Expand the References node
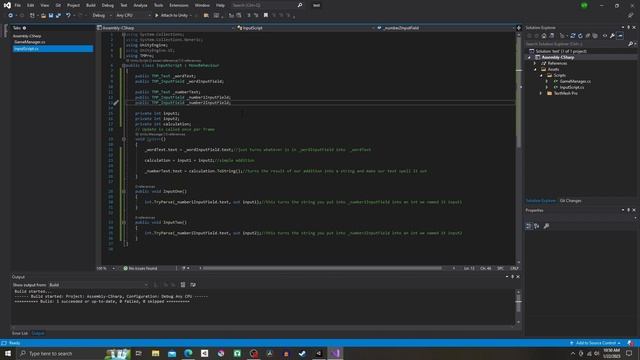Image resolution: width=640 pixels, height=360 pixels. click(535, 64)
